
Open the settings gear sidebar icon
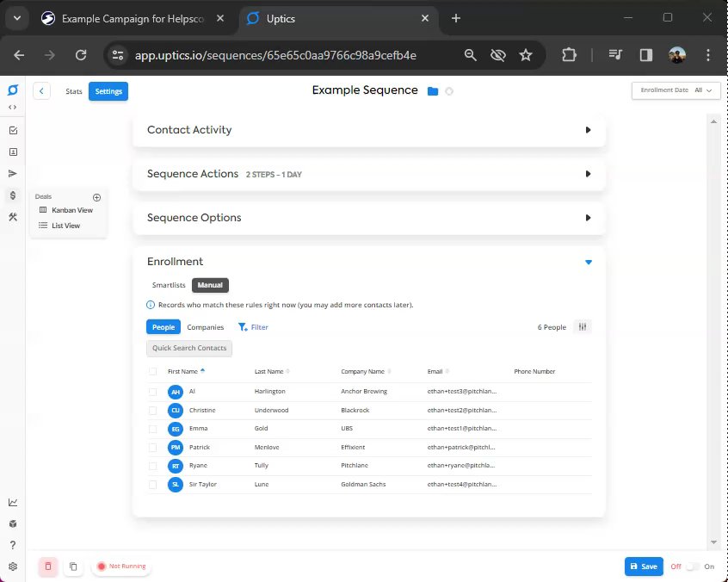click(x=13, y=567)
